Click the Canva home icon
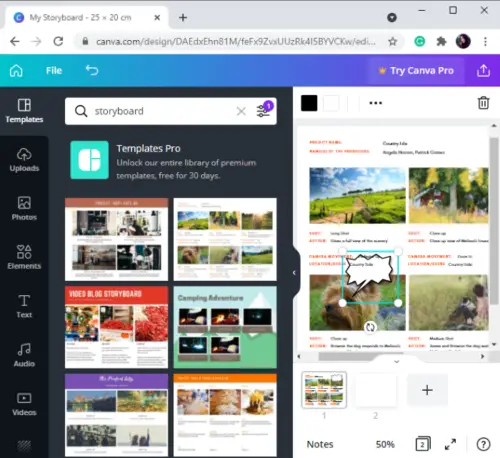This screenshot has height=458, width=500. (16, 70)
